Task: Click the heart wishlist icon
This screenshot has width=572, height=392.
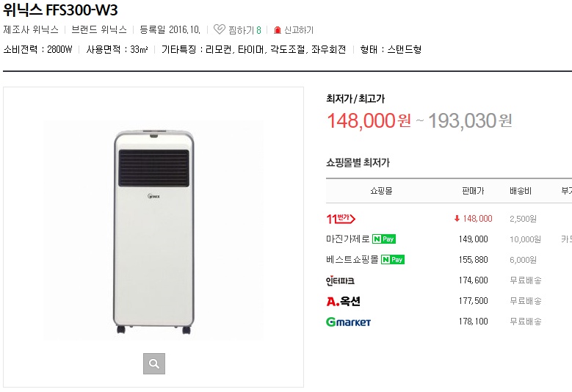Action: pyautogui.click(x=219, y=30)
